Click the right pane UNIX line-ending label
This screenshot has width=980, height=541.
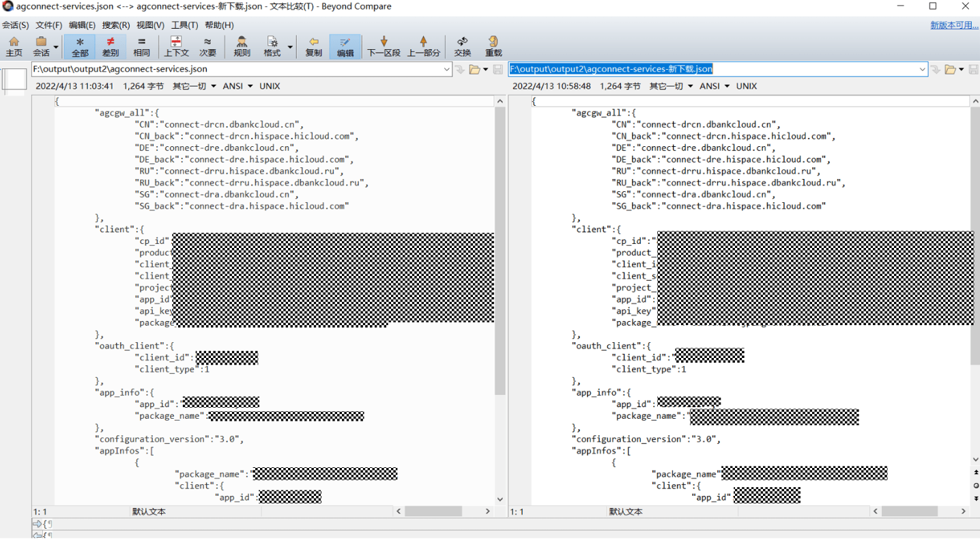(x=747, y=86)
